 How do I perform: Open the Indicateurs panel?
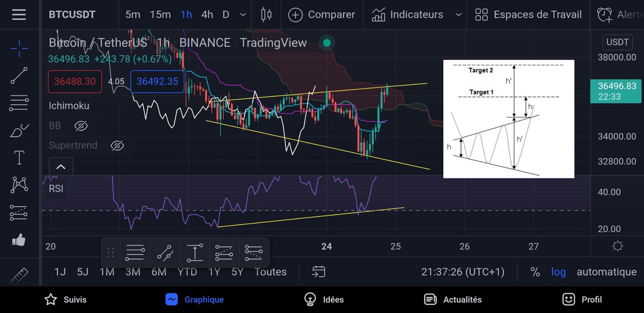[408, 14]
